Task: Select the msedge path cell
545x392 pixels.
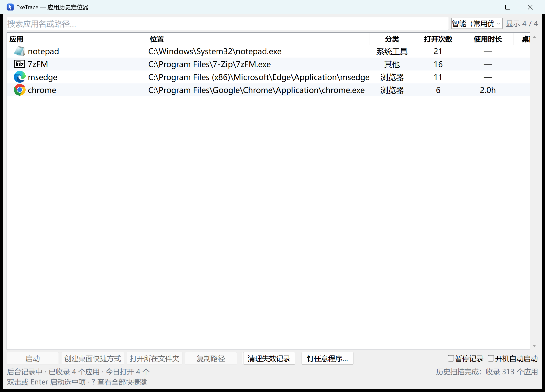Action: pyautogui.click(x=259, y=77)
